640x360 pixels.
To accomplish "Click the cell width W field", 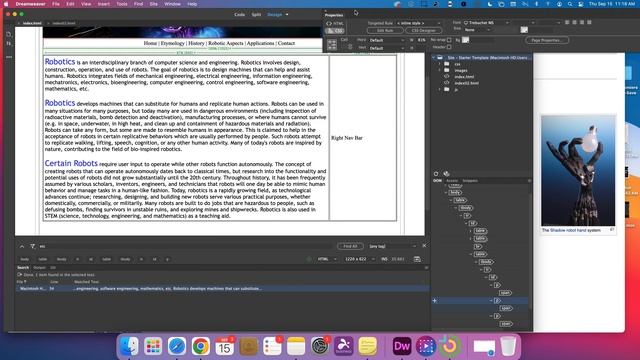I will (x=422, y=40).
